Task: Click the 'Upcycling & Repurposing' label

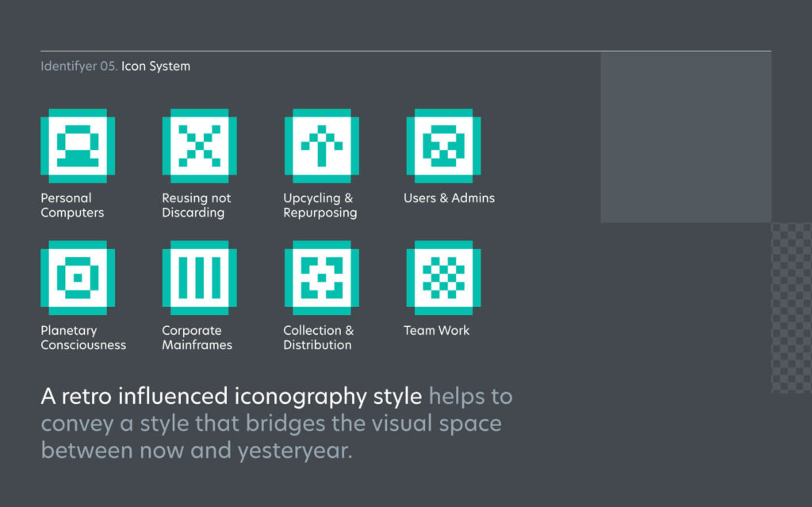Action: pos(320,205)
